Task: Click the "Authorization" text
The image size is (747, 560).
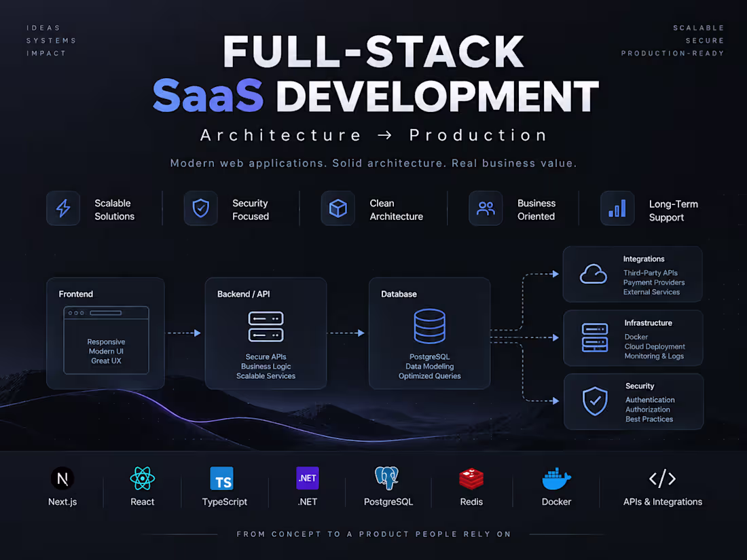Action: [x=647, y=409]
